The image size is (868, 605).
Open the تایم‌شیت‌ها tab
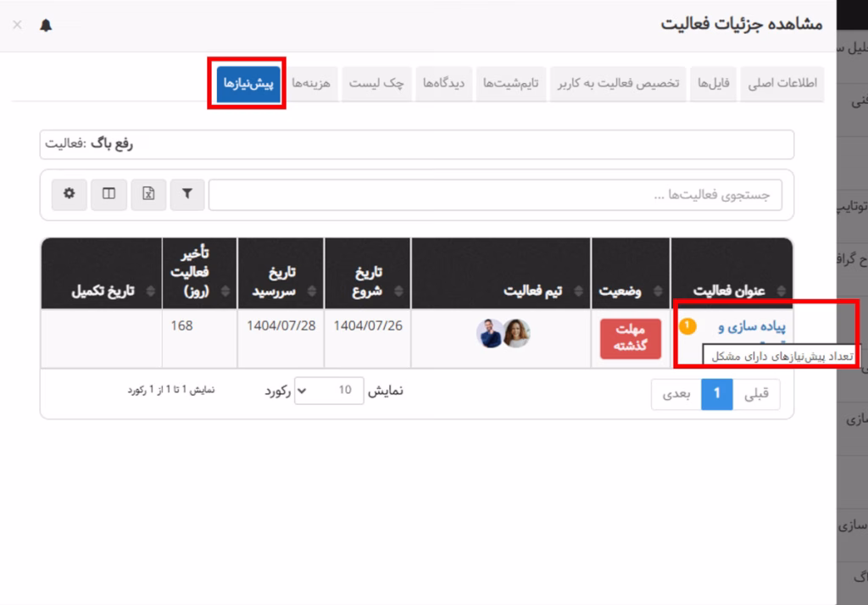(510, 84)
